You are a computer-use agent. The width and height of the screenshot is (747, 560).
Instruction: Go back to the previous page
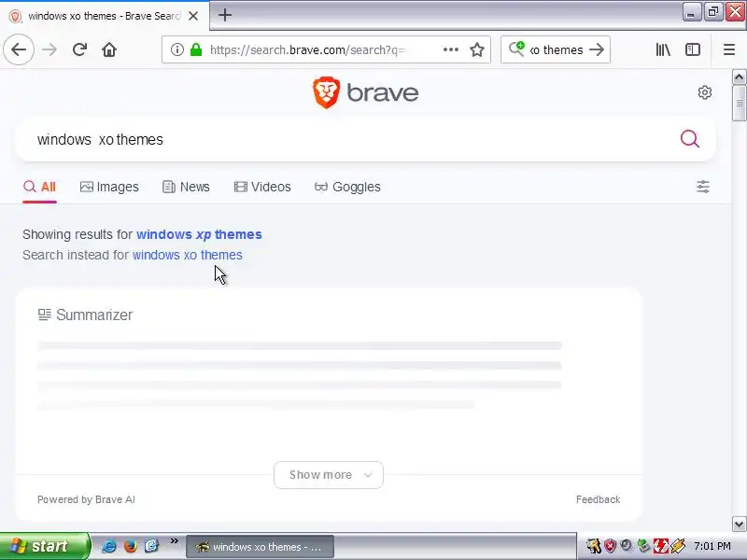pos(19,49)
